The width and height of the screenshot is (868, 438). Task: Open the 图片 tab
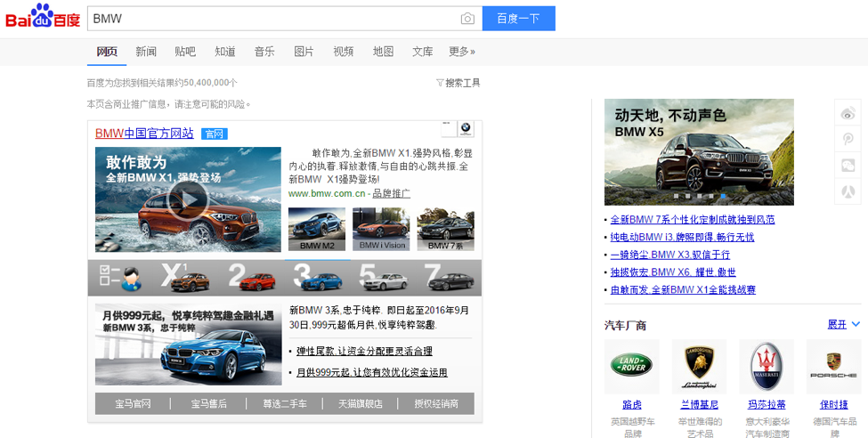point(304,52)
